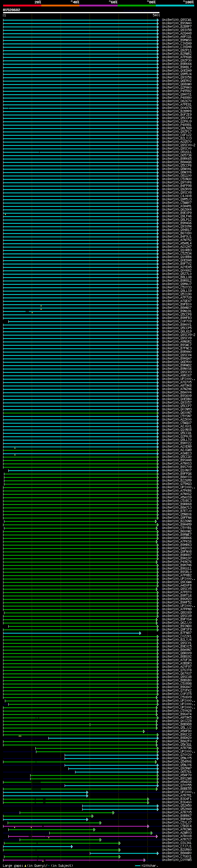
Task: Select the UniRef100_B3G4F1 label
Action: [x=177, y=799]
